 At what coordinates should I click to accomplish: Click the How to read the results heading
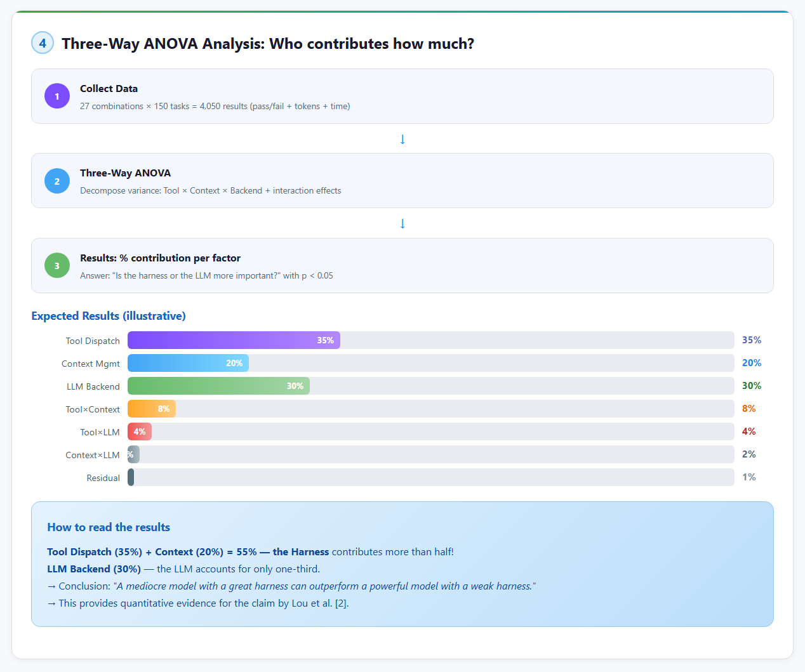pos(109,527)
